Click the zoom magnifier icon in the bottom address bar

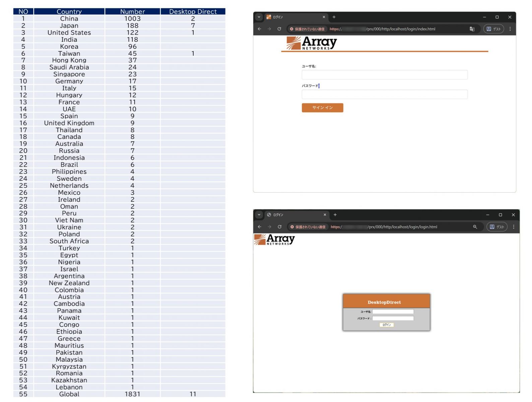click(475, 227)
